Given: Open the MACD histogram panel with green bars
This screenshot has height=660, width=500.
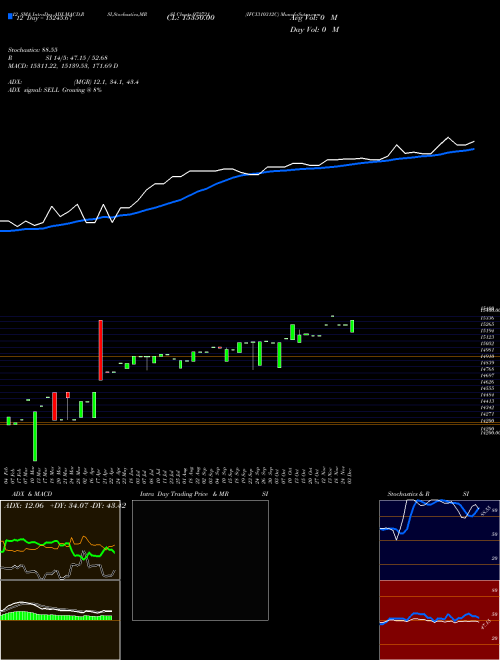Looking at the screenshot, I should tap(60, 620).
